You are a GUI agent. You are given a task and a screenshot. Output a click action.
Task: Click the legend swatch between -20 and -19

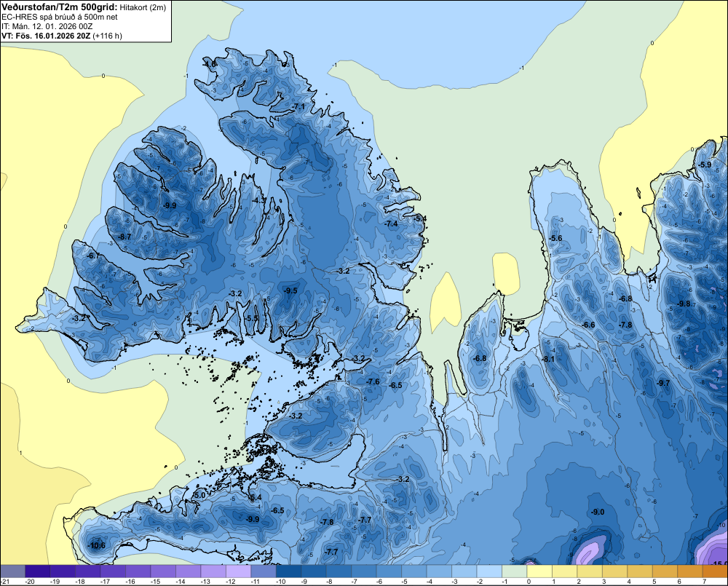coord(38,571)
